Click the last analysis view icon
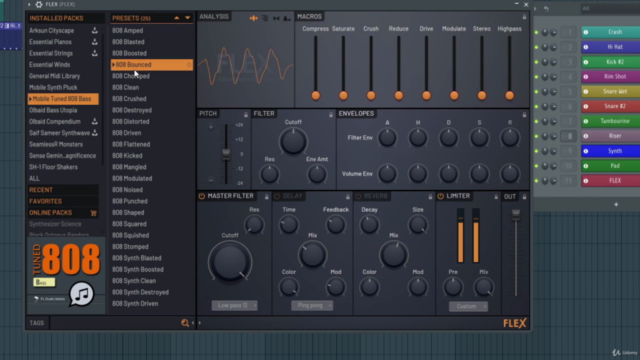Screen dimensions: 640x360 tap(287, 18)
